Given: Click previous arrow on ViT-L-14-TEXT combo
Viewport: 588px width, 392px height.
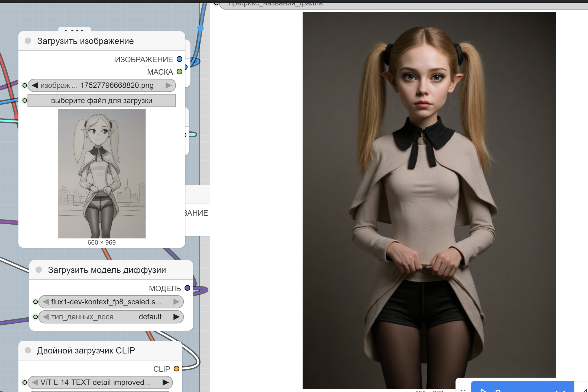Looking at the screenshot, I should click(35, 383).
